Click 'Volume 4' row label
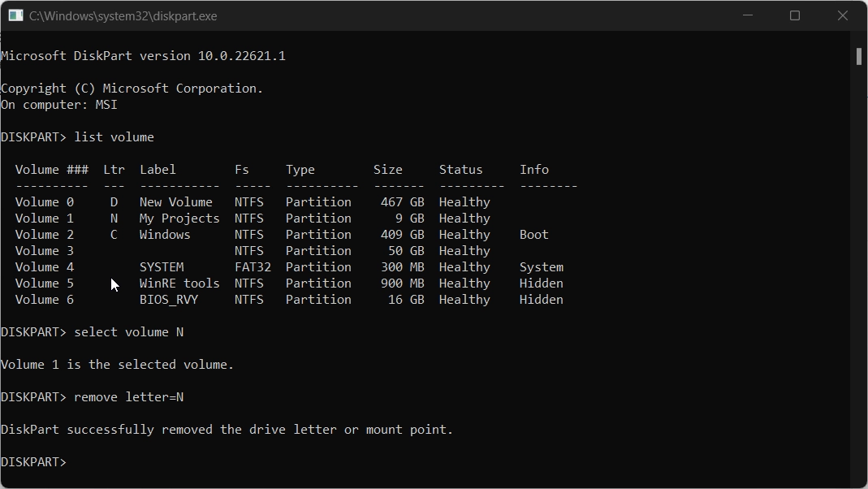Image resolution: width=868 pixels, height=489 pixels. [45, 267]
